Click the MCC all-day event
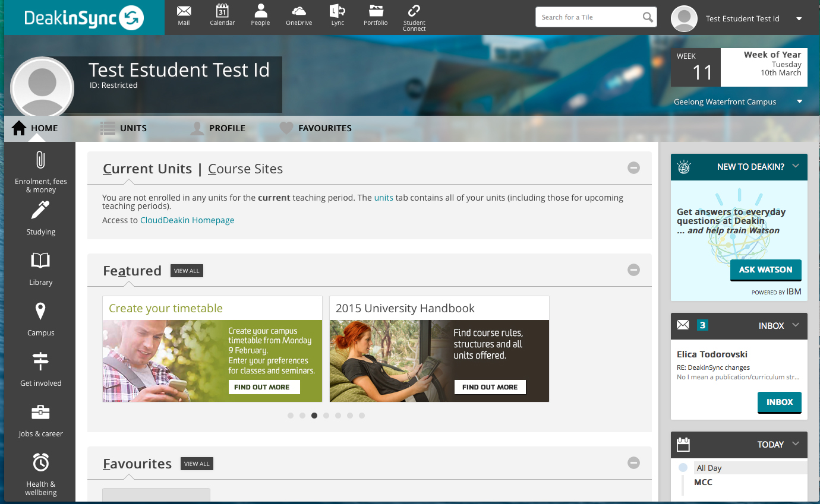This screenshot has width=820, height=504. point(703,482)
